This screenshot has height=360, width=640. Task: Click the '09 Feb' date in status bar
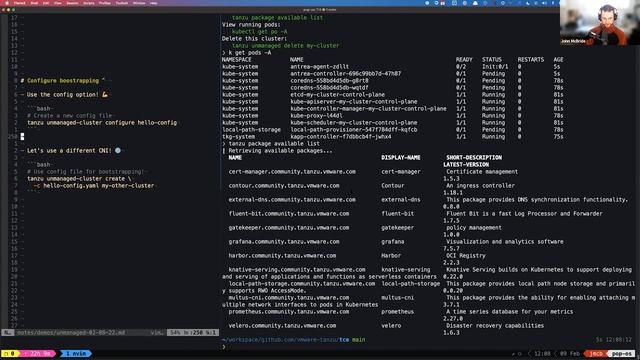point(570,353)
